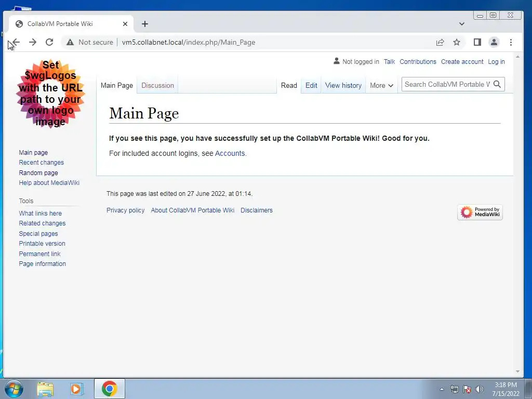The image size is (532, 399).
Task: Open the Disclaimers link
Action: (257, 210)
